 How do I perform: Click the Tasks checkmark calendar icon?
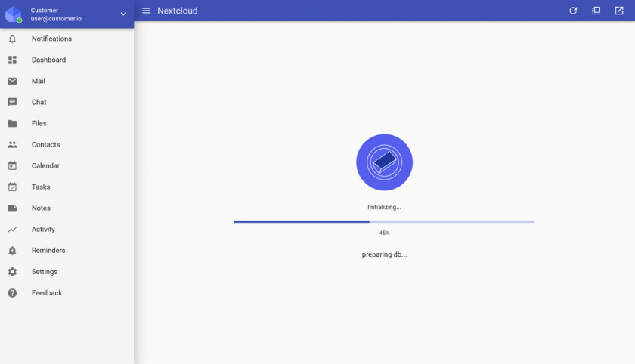point(12,187)
